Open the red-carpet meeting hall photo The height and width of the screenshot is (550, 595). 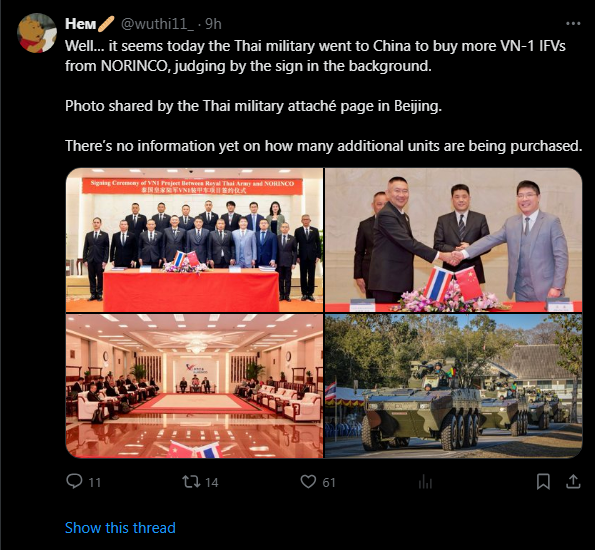coord(194,386)
